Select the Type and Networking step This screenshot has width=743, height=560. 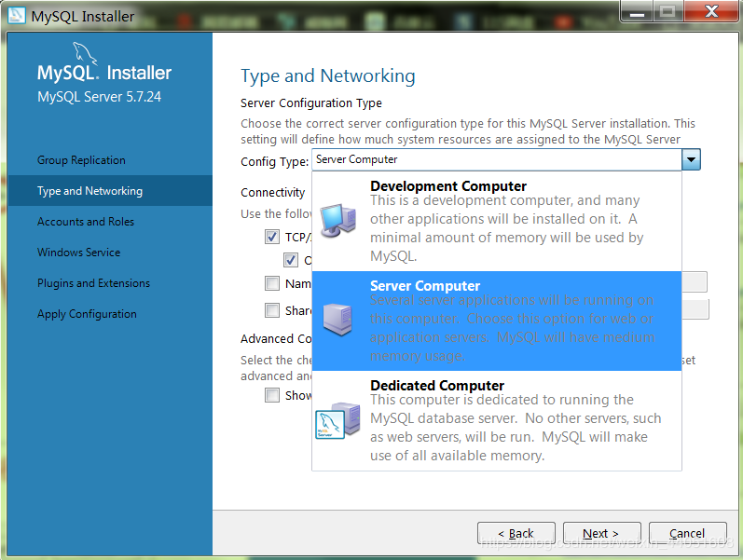click(110, 190)
